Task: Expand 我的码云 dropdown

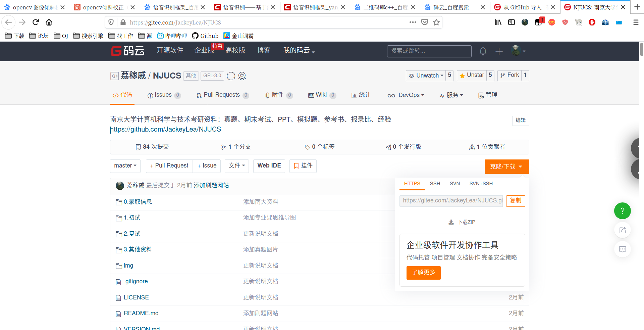Action: click(299, 51)
